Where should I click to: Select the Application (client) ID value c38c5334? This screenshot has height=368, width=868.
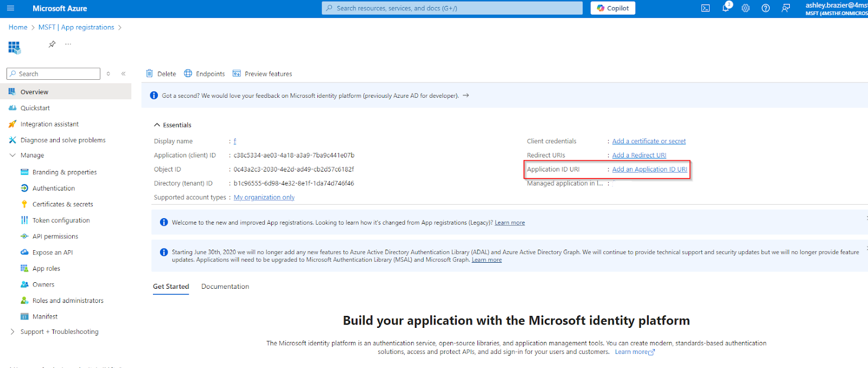pyautogui.click(x=294, y=155)
